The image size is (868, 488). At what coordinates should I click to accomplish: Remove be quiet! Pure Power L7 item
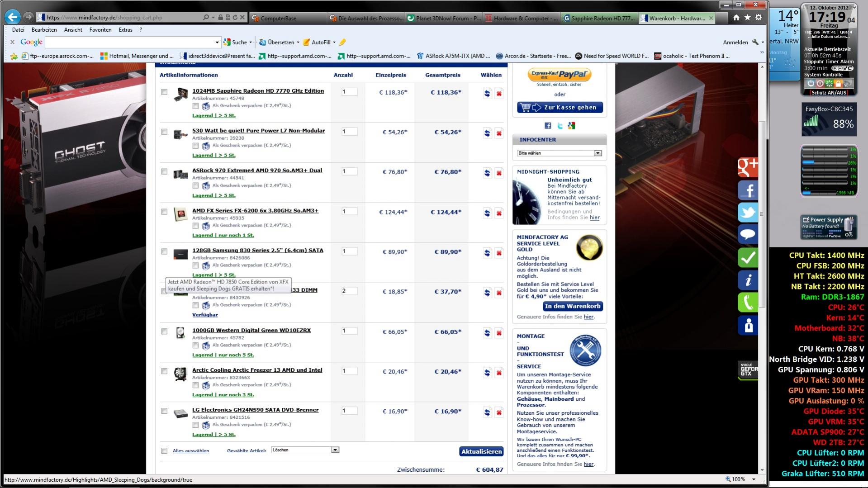point(499,133)
